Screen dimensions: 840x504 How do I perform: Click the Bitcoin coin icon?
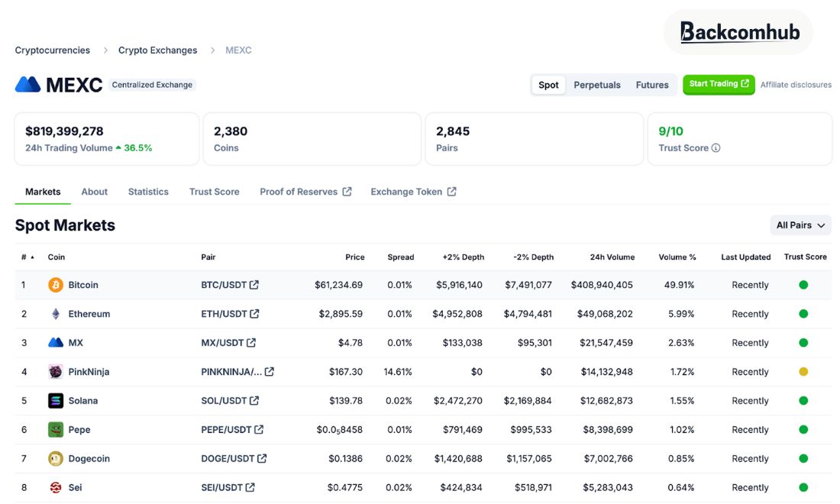click(x=56, y=285)
